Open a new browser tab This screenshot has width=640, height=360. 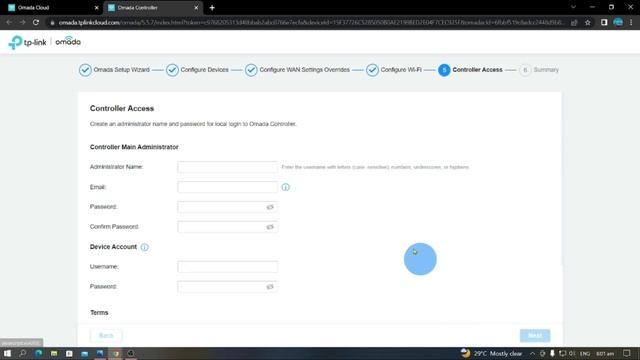tap(212, 8)
